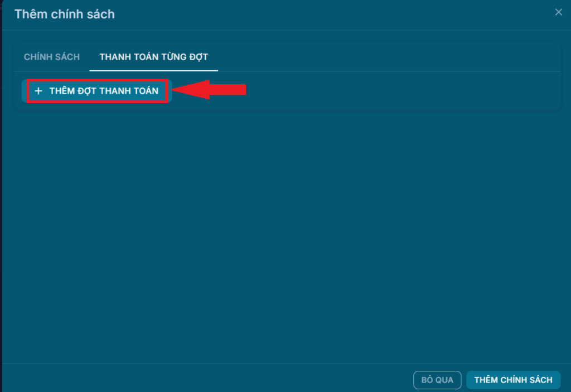The height and width of the screenshot is (392, 571).
Task: Add a new payment installment
Action: coord(98,91)
